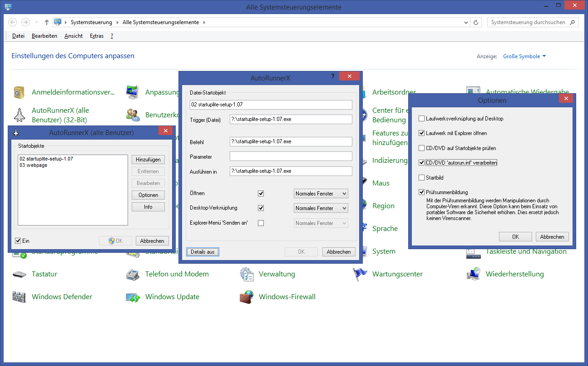Click Abbrechen in AutoRunnerX (alle Benutzer)
Viewport: 588px width, 366px height.
point(152,241)
